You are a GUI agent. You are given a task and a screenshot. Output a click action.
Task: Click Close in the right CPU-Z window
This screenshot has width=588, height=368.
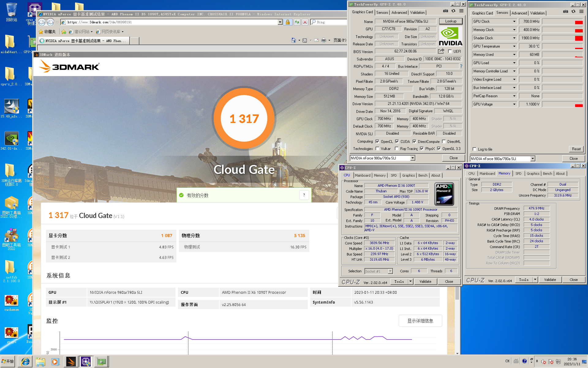(574, 280)
